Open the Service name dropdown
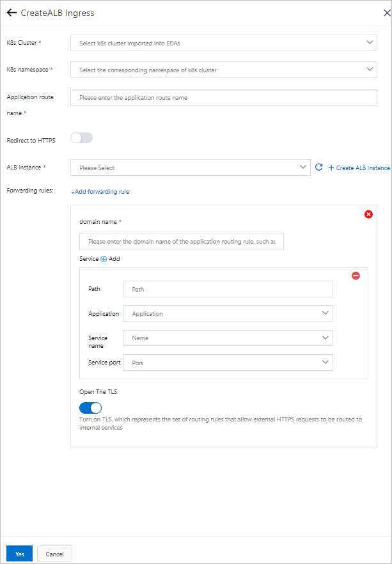This screenshot has width=392, height=564. click(228, 338)
